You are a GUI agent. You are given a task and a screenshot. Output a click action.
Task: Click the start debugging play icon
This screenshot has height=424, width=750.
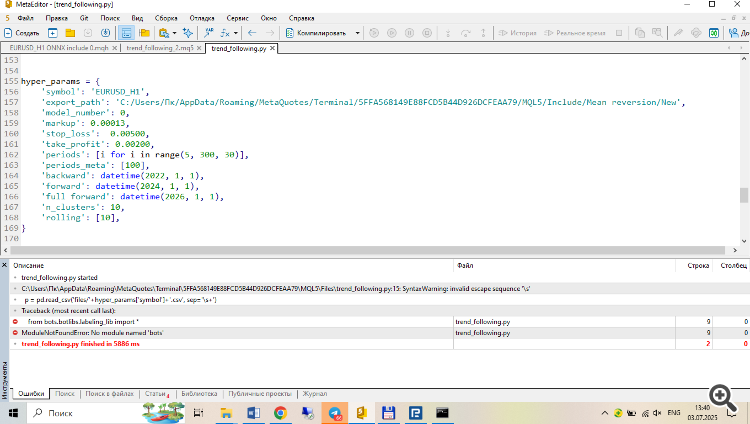392,33
